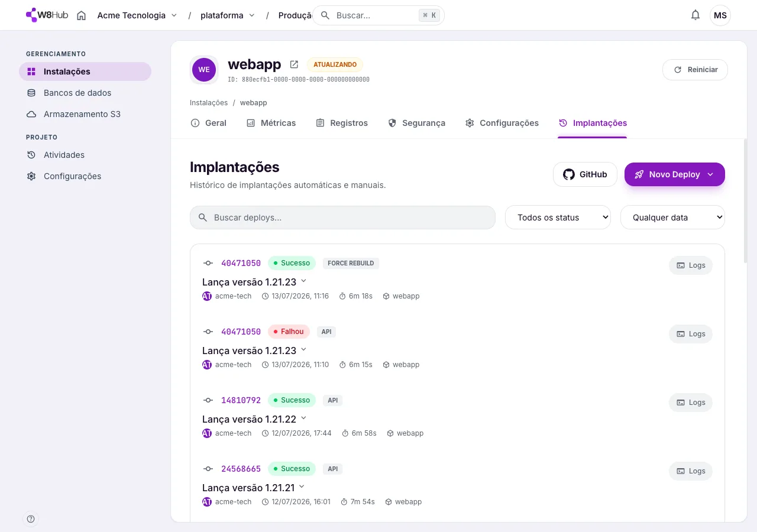The height and width of the screenshot is (532, 757).
Task: Focus the top Buscar... search box
Action: [378, 15]
